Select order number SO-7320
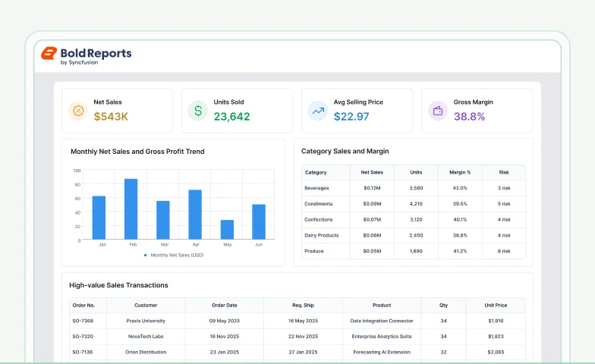This screenshot has width=595, height=364. 83,337
